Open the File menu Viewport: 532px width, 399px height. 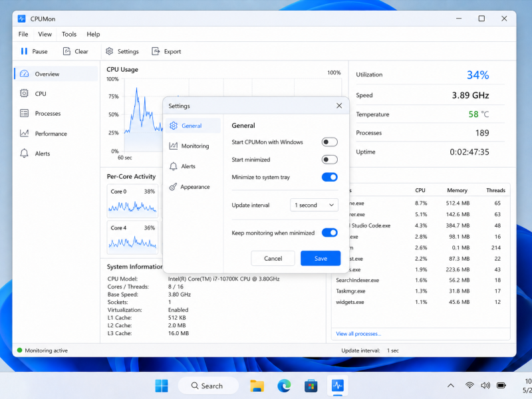point(23,35)
